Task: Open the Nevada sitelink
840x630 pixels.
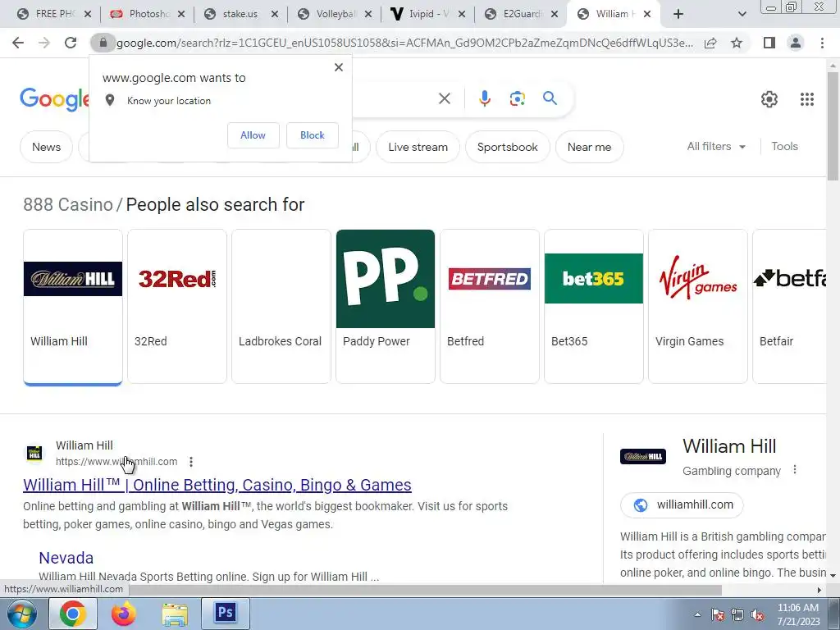Action: coord(66,558)
